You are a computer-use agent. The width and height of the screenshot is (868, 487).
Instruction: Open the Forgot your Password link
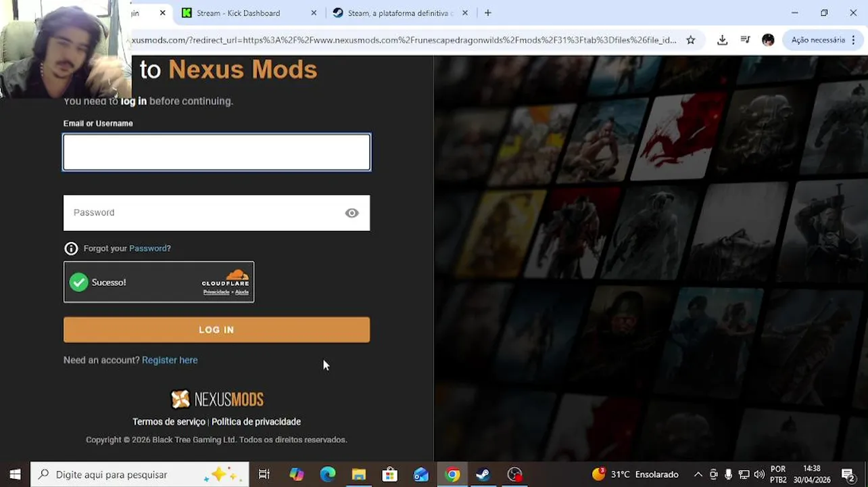point(149,248)
